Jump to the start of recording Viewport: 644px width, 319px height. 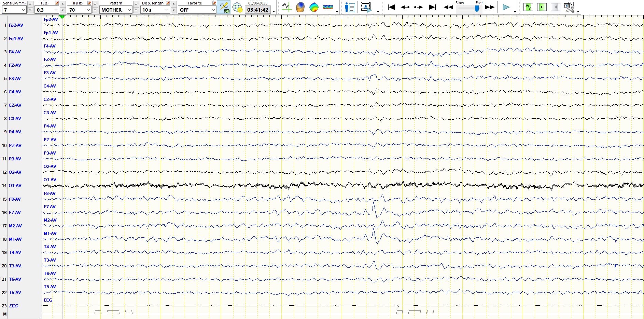point(391,7)
